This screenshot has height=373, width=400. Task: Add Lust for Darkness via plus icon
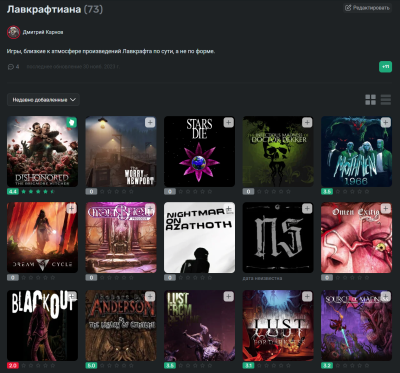click(307, 296)
